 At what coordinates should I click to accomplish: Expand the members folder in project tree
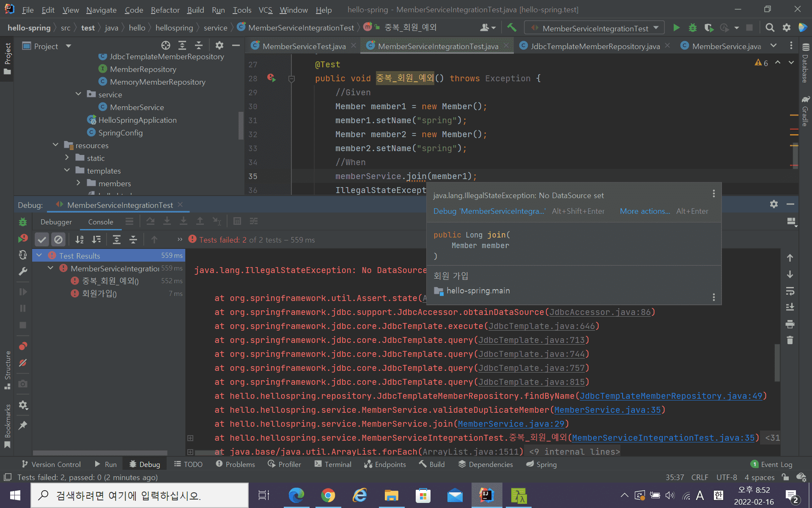pos(78,183)
